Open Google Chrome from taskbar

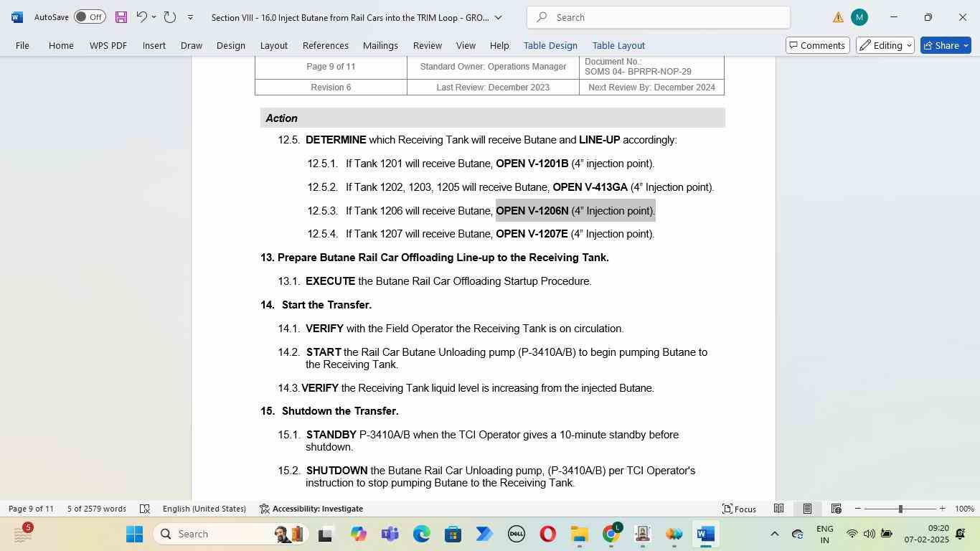tap(611, 534)
